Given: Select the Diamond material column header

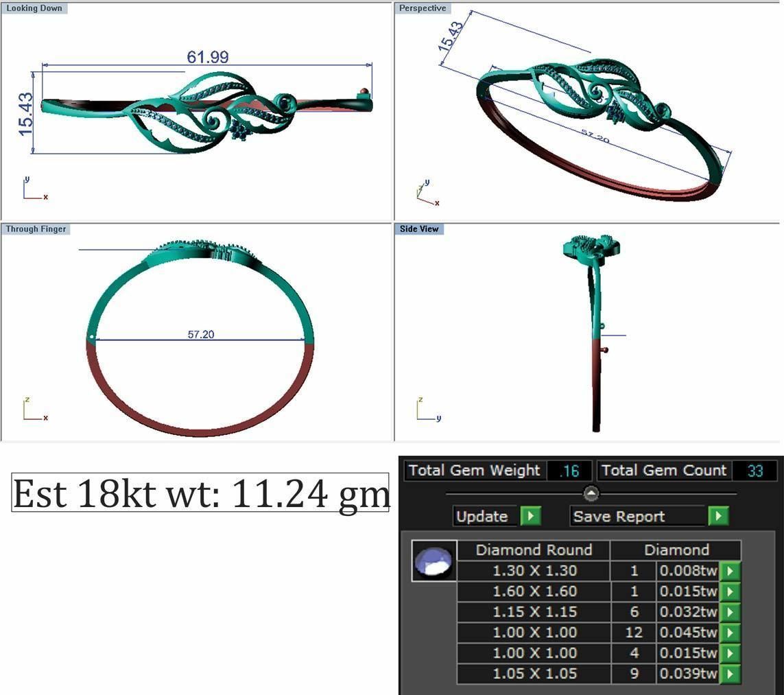Looking at the screenshot, I should pos(676,550).
